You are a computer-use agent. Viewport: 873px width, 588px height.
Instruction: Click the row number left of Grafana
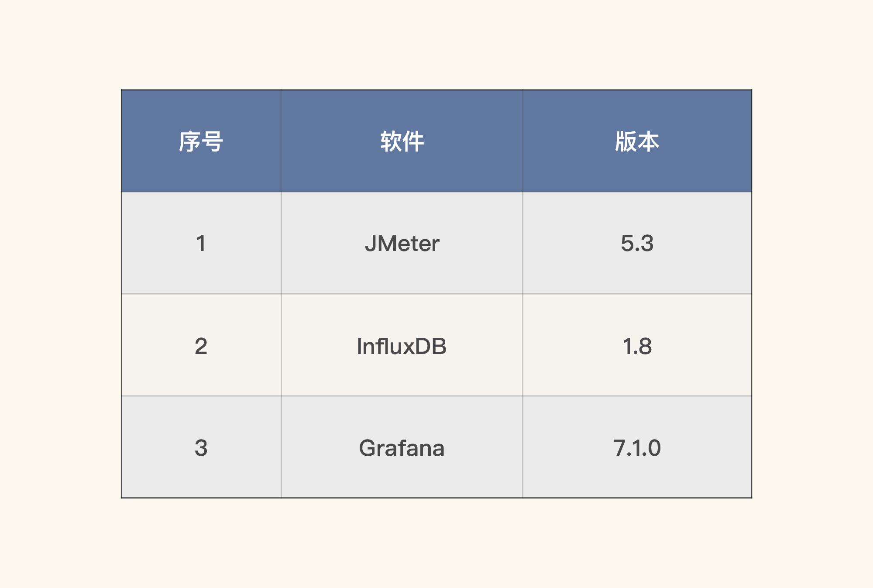[x=201, y=448]
